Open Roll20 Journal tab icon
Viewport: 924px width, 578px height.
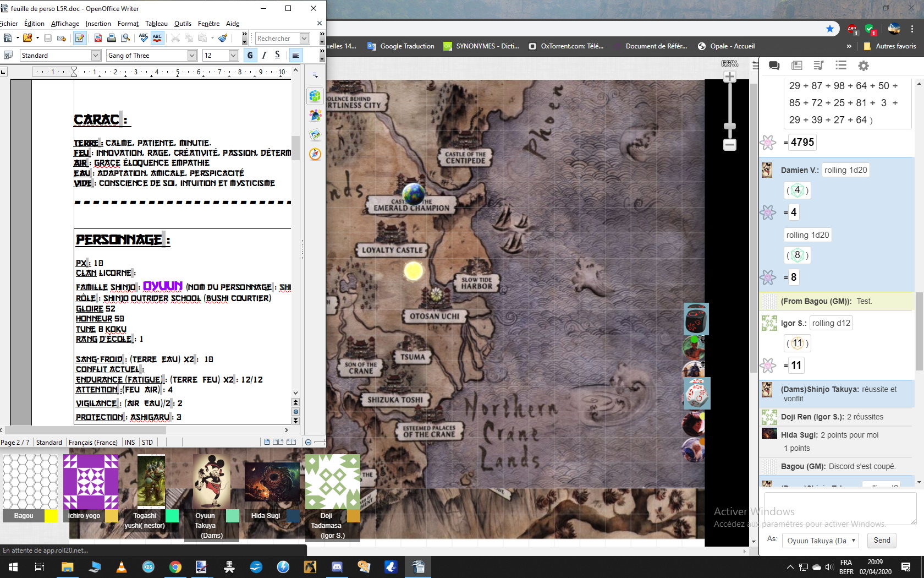click(x=796, y=66)
